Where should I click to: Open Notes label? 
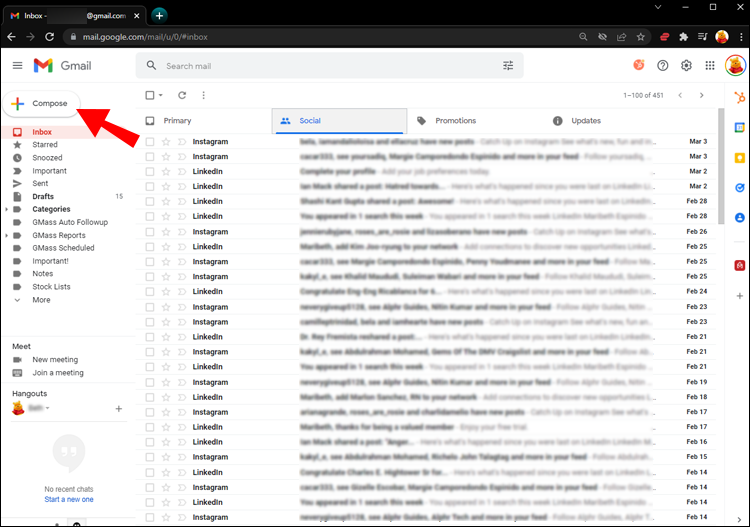(x=43, y=274)
